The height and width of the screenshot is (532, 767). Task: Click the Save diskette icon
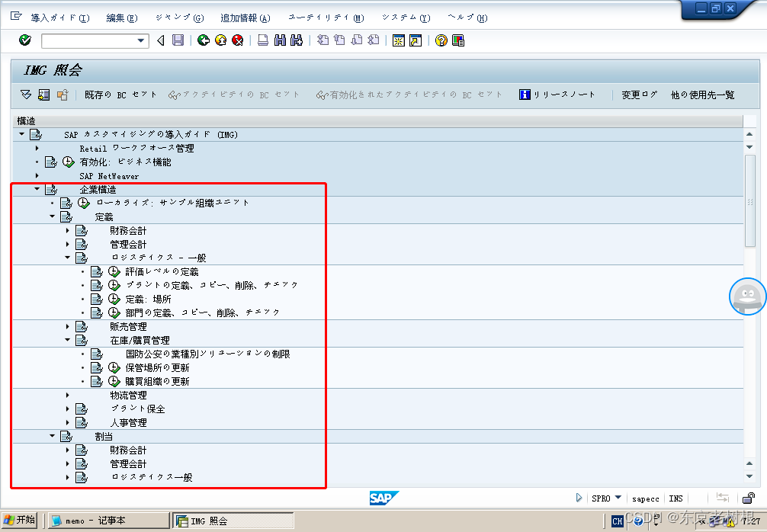click(178, 40)
